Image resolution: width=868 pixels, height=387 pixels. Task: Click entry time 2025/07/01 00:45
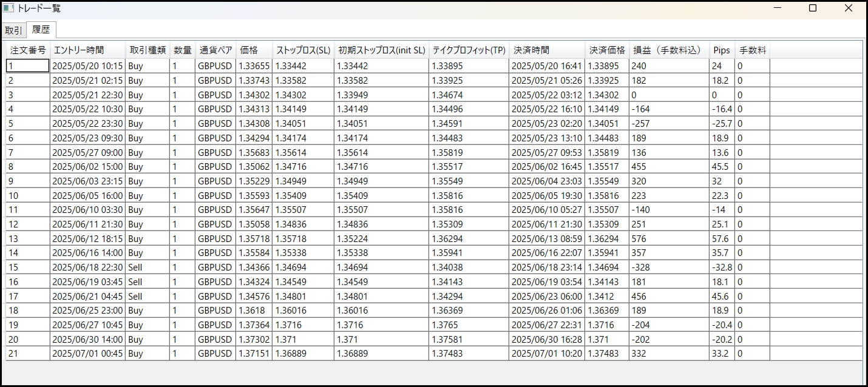click(x=87, y=354)
